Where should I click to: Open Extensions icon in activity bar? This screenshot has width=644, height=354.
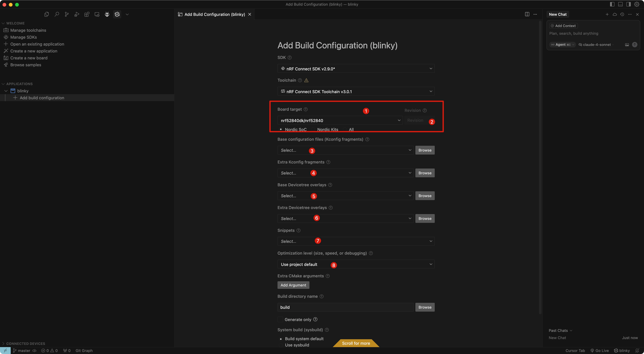(x=87, y=14)
